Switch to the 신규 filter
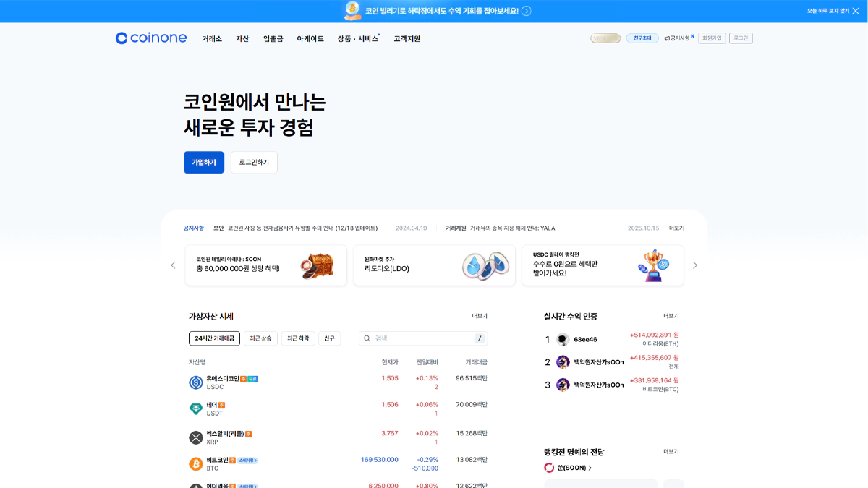The height and width of the screenshot is (488, 868). 330,338
